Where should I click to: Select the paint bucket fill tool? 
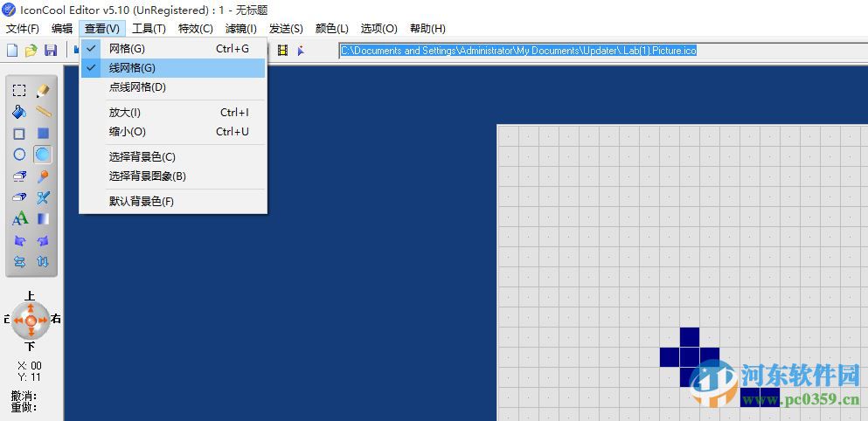click(19, 112)
